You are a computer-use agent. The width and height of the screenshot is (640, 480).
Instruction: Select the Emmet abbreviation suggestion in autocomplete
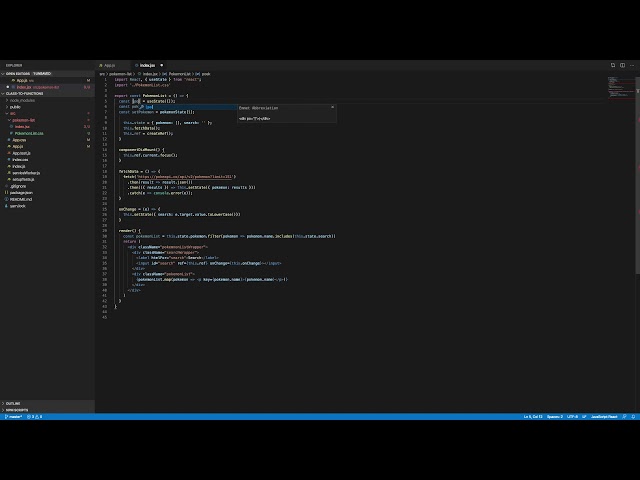click(x=188, y=107)
